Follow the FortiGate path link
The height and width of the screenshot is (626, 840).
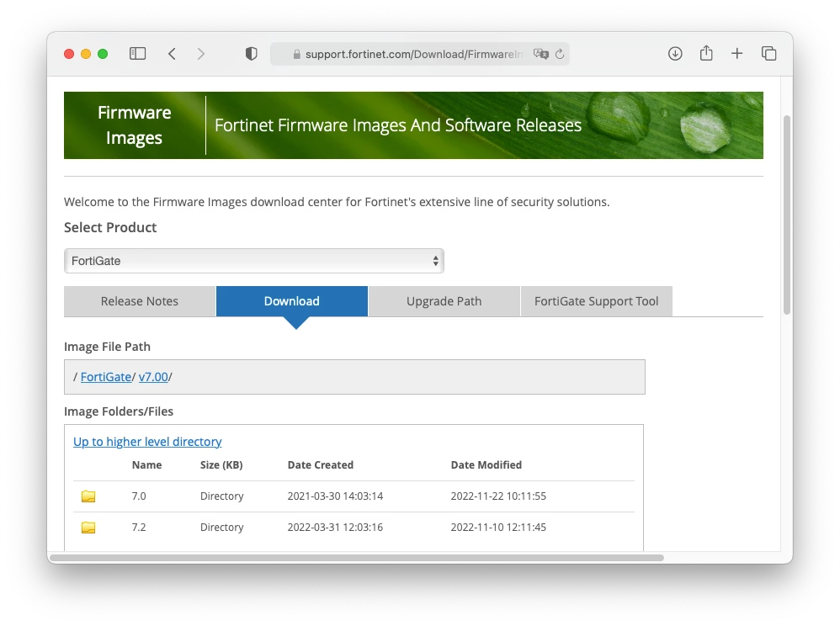105,377
